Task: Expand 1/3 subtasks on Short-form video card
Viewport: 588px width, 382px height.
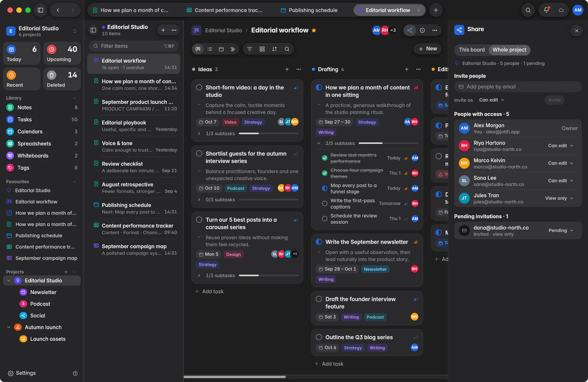Action: tap(199, 134)
